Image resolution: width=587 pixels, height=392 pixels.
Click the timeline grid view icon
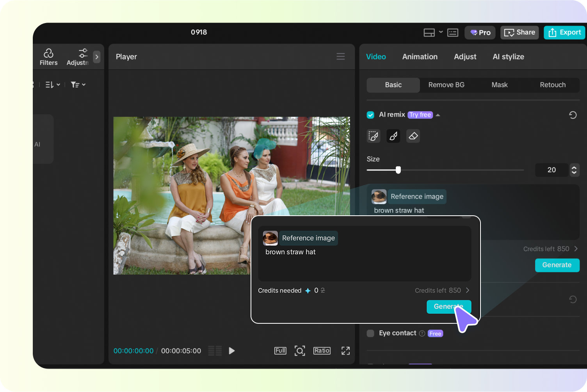point(215,351)
